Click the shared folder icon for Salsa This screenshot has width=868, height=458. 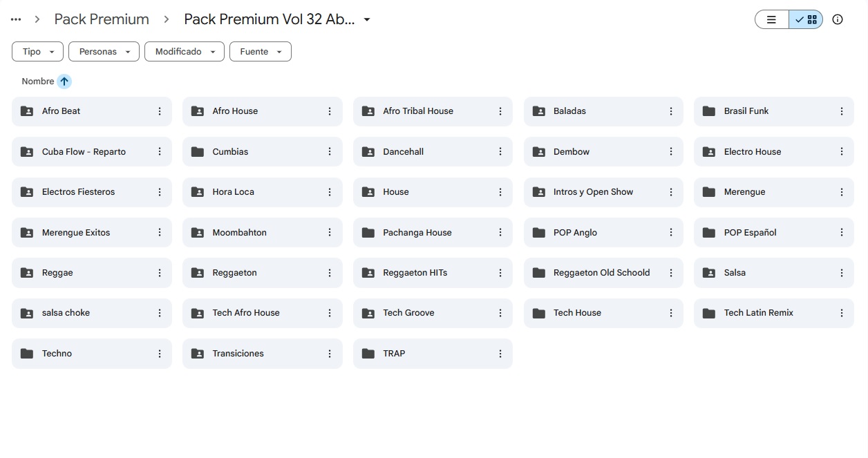click(709, 273)
